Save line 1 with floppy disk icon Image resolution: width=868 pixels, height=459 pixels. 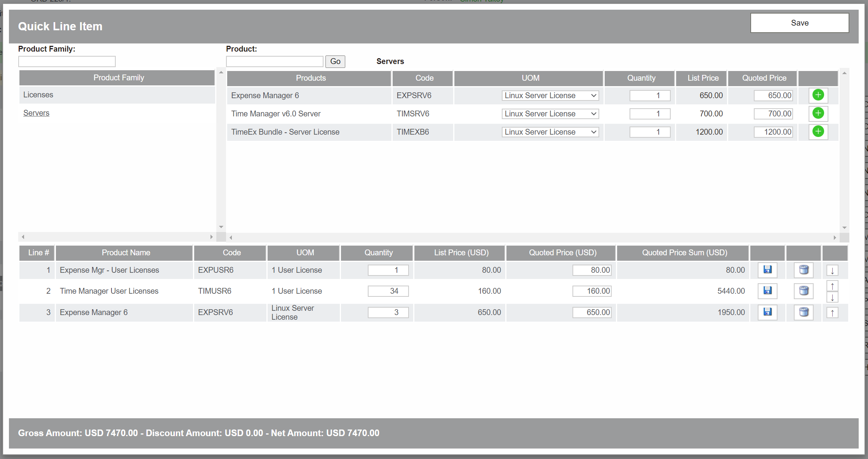(767, 270)
